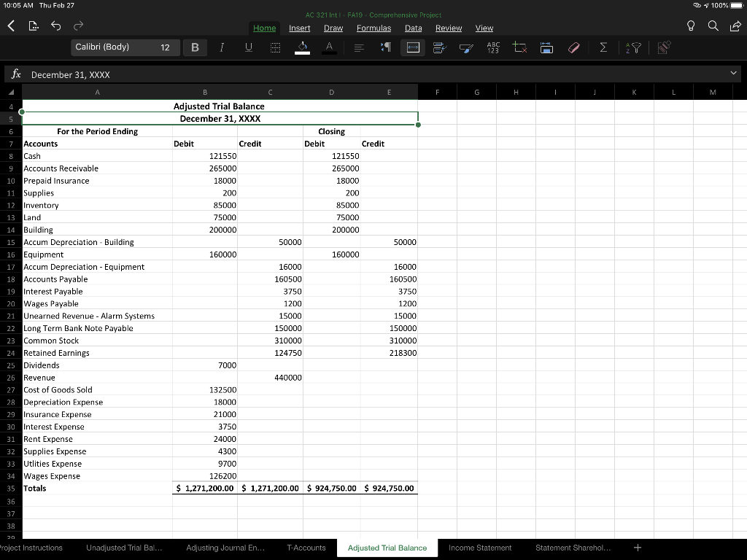The width and height of the screenshot is (747, 560).
Task: Toggle merge and center cells
Action: coord(413,47)
